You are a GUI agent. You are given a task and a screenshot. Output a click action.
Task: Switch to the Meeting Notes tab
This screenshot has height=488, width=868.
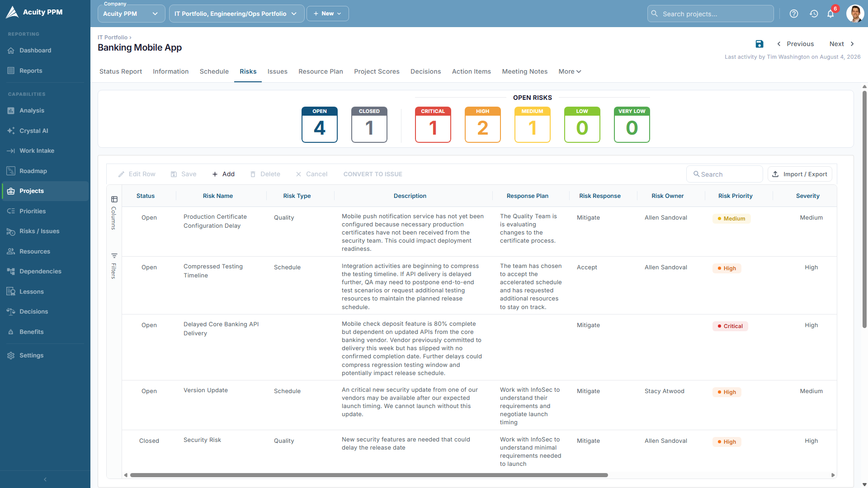(x=524, y=71)
